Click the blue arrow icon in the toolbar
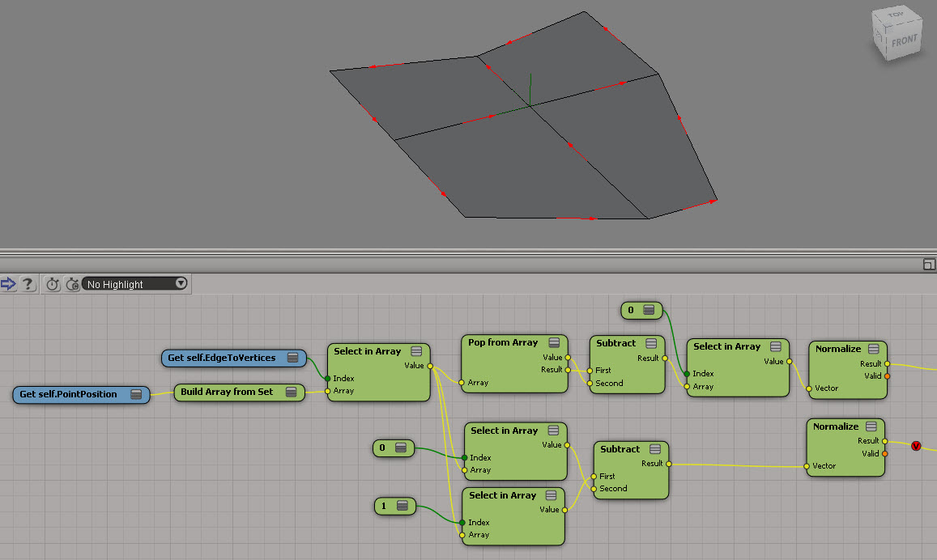937x560 pixels. point(9,284)
